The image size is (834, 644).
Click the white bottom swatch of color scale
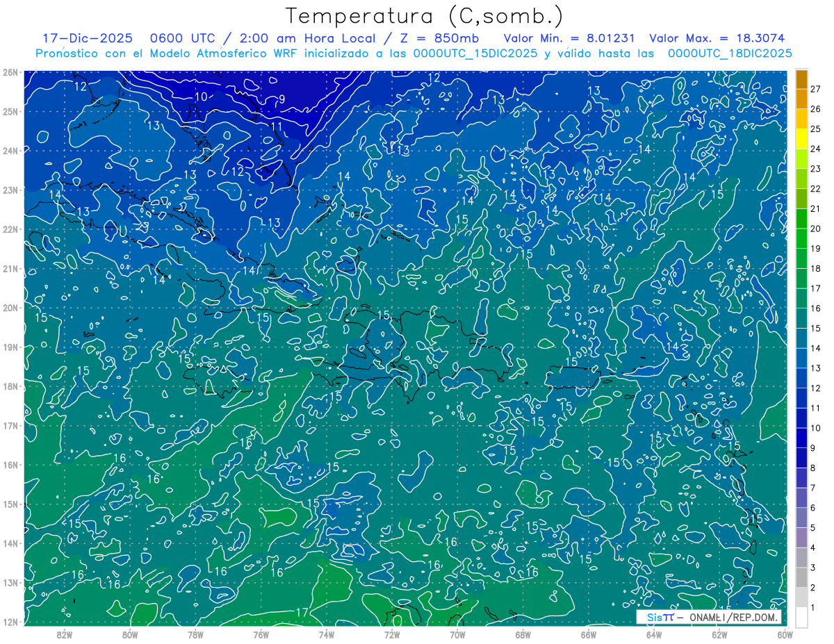click(801, 617)
